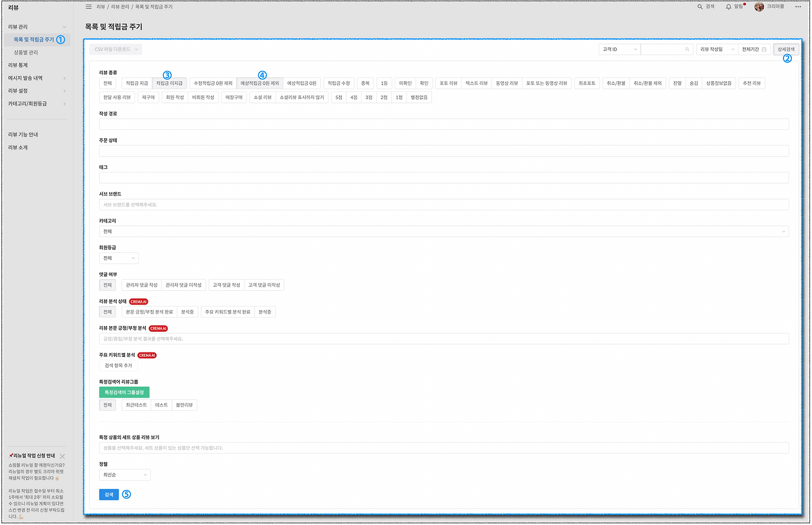
Task: Toggle the 적립금 지급 filter
Action: click(137, 83)
